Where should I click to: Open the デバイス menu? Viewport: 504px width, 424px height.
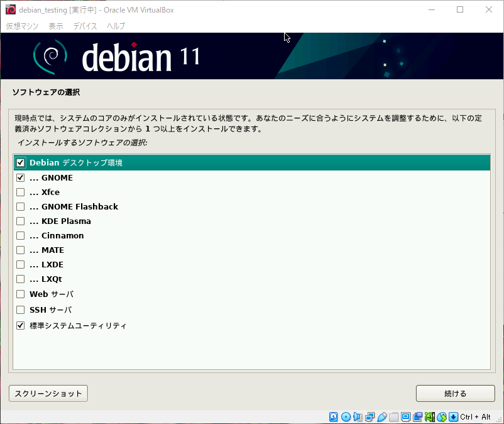point(85,26)
